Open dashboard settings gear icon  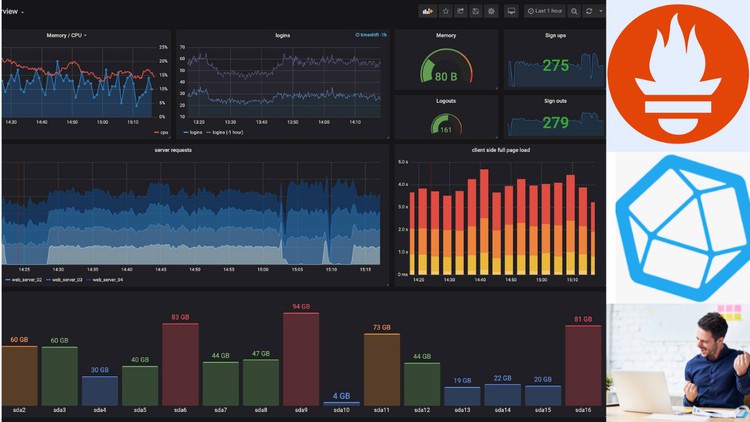491,11
